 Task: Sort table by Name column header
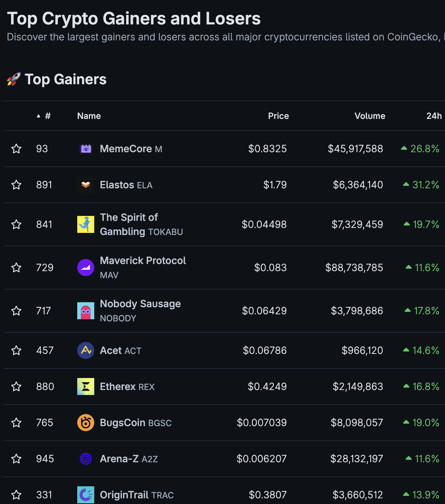89,116
